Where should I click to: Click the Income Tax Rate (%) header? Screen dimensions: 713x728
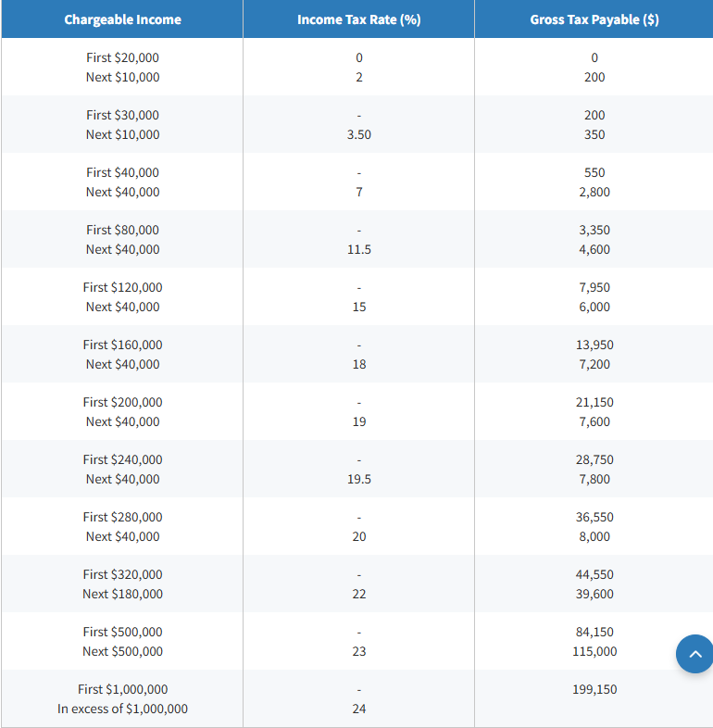point(358,19)
